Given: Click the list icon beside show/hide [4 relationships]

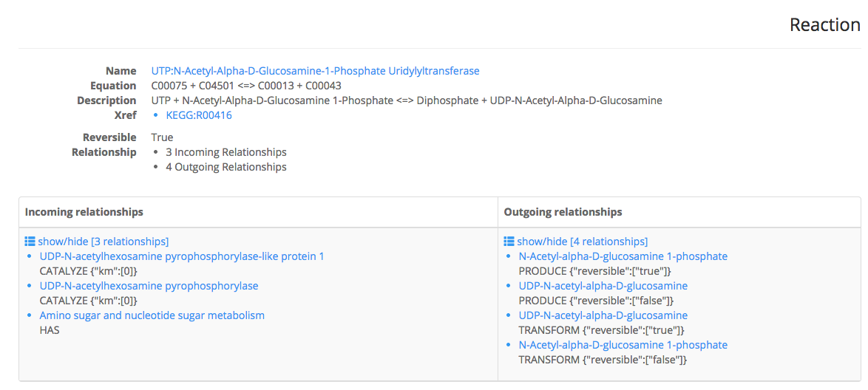Looking at the screenshot, I should [509, 242].
